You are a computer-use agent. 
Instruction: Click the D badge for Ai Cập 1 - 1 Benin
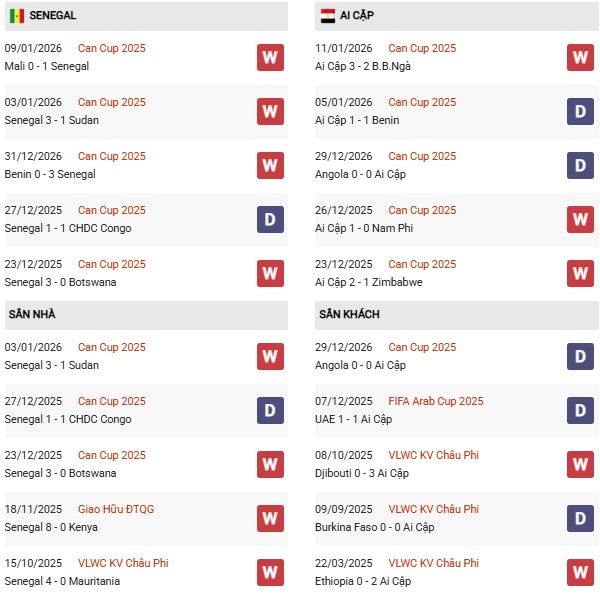click(x=580, y=111)
